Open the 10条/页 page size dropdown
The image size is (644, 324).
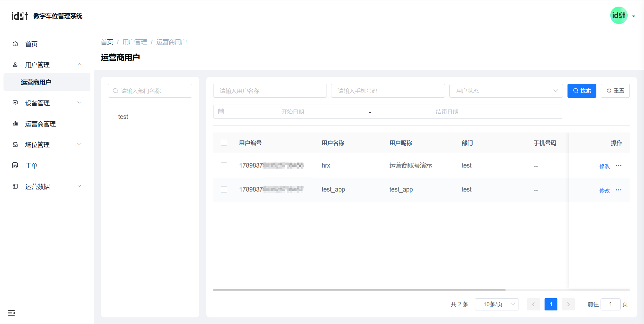tap(497, 304)
